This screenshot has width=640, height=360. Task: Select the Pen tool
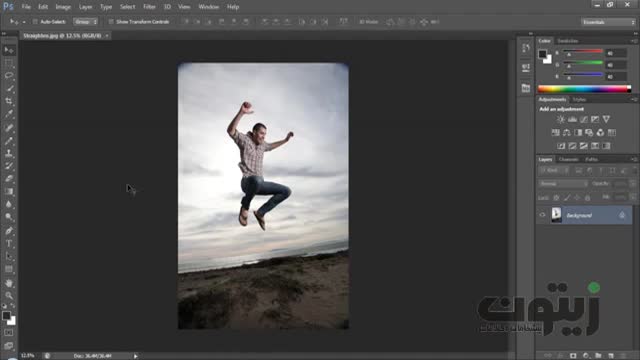click(x=9, y=231)
